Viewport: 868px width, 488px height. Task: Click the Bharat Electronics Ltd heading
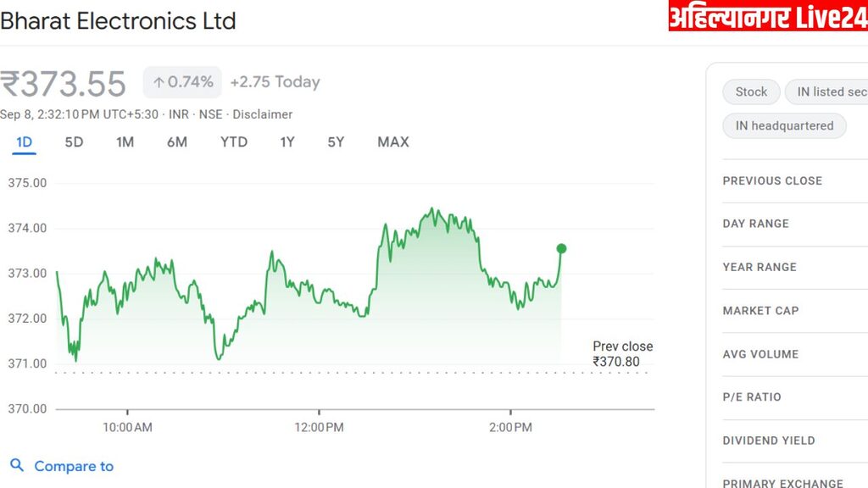pos(119,21)
